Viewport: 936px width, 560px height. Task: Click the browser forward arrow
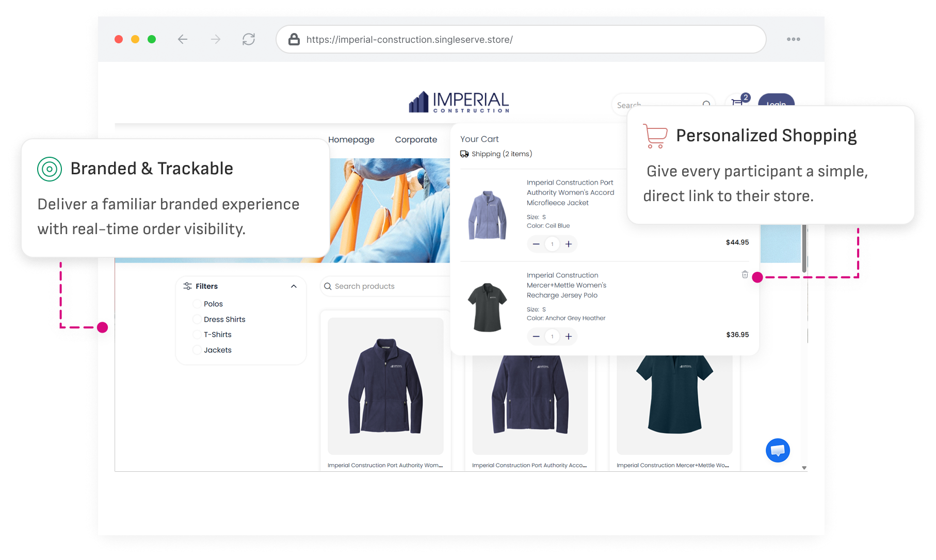click(x=216, y=39)
